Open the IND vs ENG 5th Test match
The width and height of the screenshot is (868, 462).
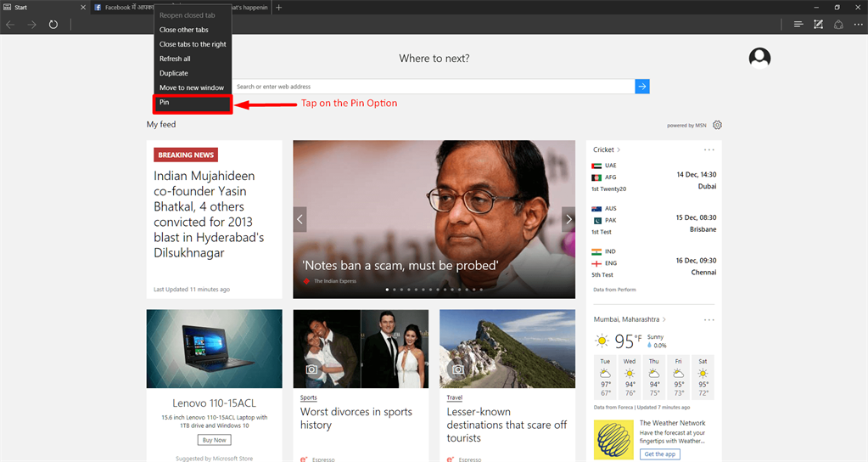(654, 263)
